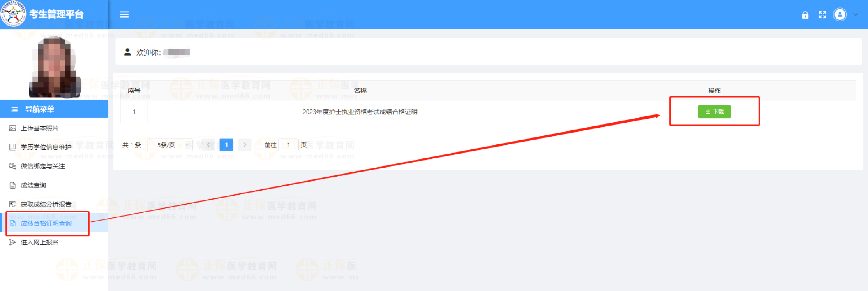The height and width of the screenshot is (291, 868).
Task: Open the 5条/页 page size dropdown
Action: click(x=170, y=145)
